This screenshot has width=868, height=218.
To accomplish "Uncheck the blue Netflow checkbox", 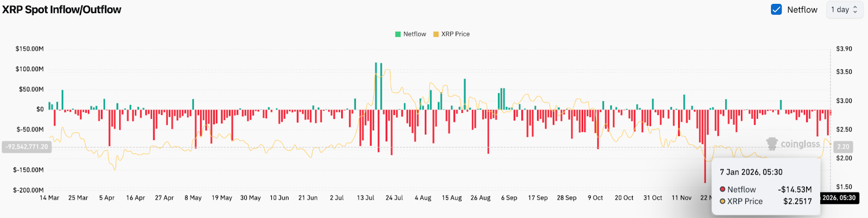I will pyautogui.click(x=776, y=10).
